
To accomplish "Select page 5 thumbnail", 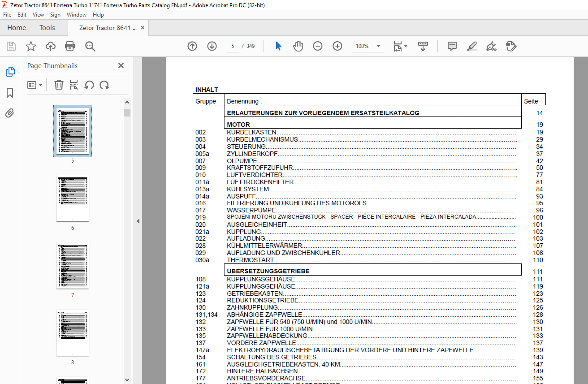I will click(x=73, y=131).
